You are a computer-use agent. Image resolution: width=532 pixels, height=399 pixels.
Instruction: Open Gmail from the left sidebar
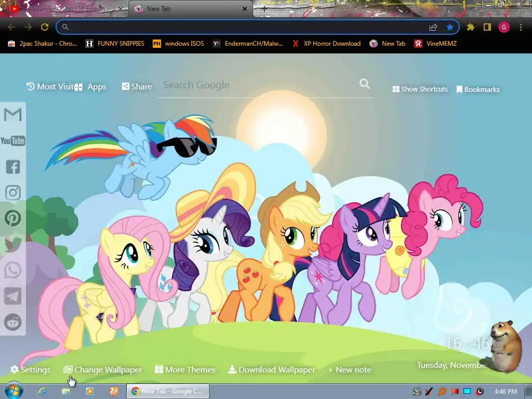coord(13,115)
